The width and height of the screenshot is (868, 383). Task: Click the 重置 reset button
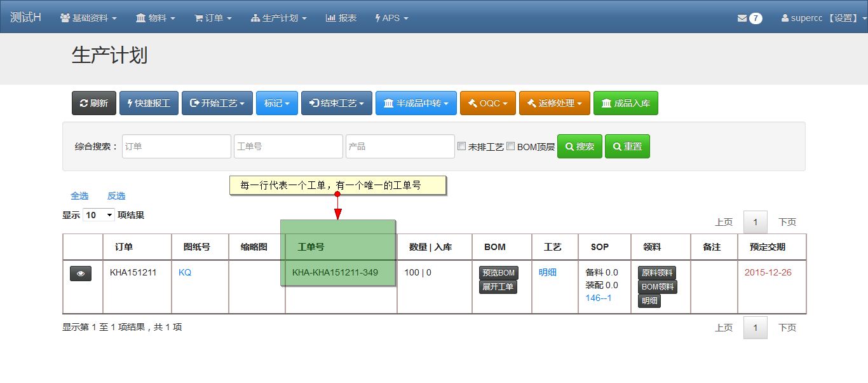[x=627, y=146]
